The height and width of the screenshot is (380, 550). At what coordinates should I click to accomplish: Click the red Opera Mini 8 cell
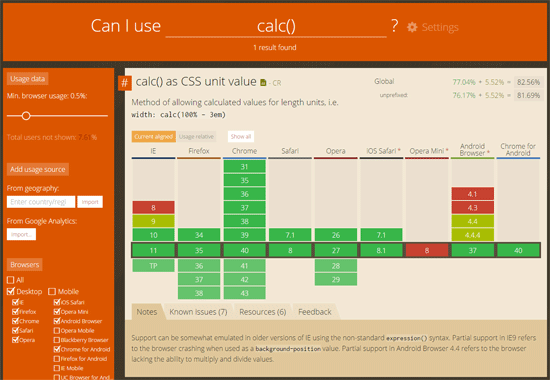(x=427, y=251)
